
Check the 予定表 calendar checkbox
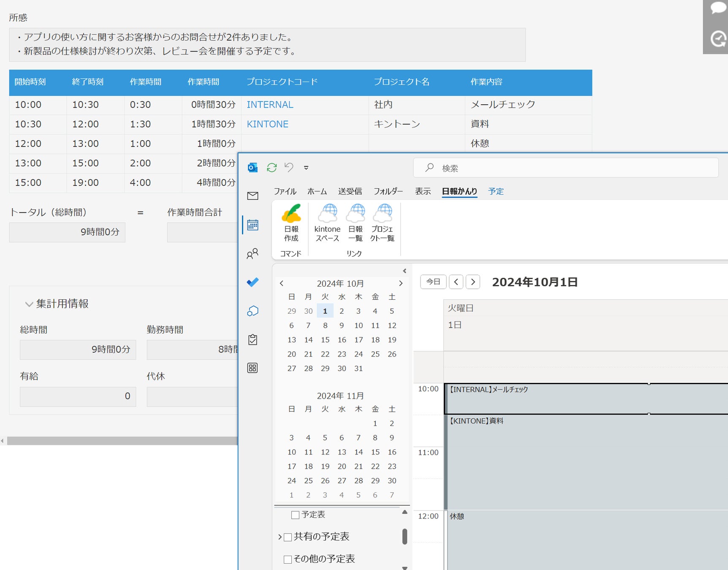(296, 515)
